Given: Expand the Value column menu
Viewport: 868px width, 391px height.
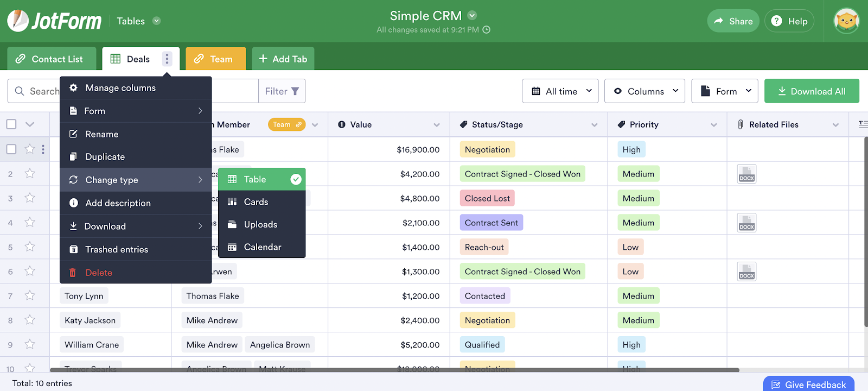Looking at the screenshot, I should (437, 125).
